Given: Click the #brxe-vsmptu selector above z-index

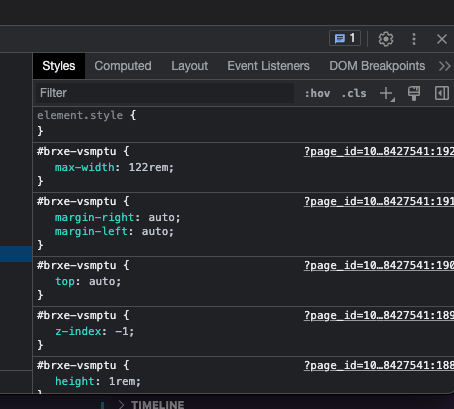Looking at the screenshot, I should point(77,315).
